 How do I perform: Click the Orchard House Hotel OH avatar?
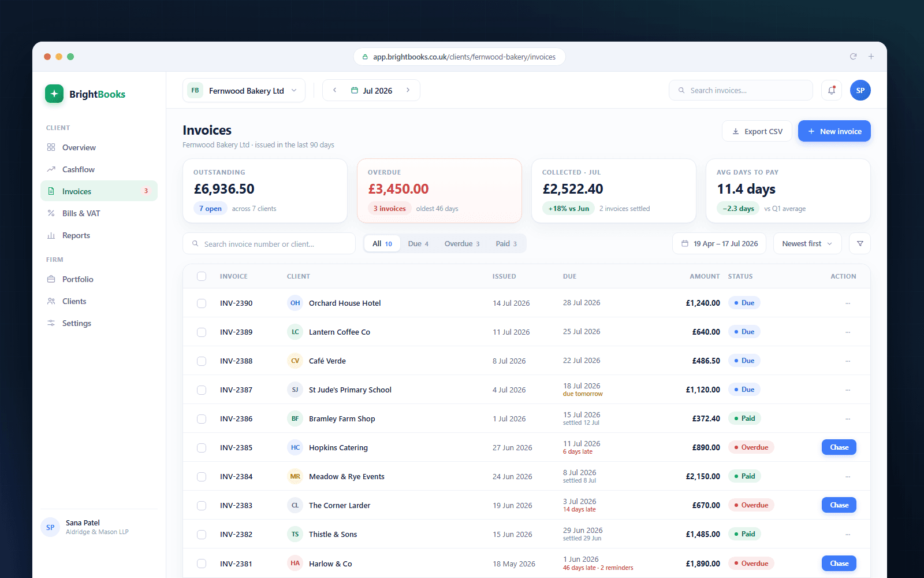click(295, 303)
